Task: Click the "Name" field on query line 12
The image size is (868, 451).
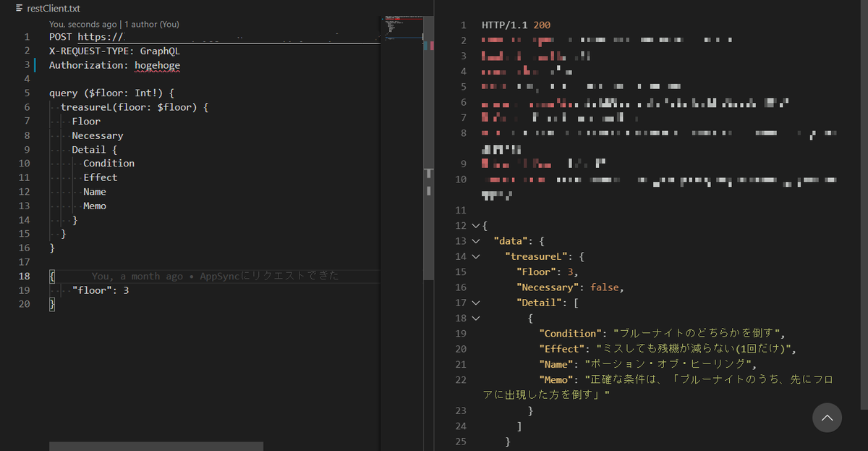Action: pos(95,192)
